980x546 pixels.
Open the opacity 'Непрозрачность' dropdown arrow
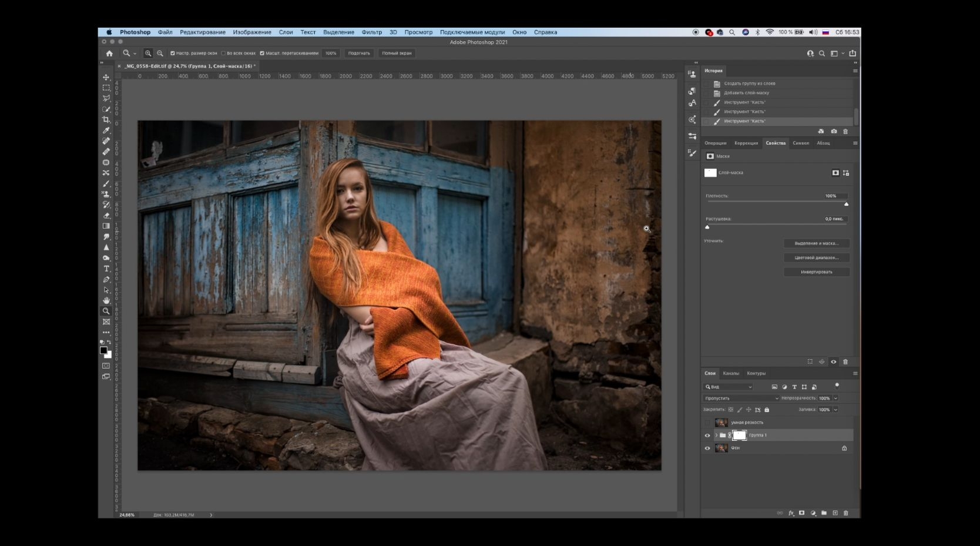point(835,398)
